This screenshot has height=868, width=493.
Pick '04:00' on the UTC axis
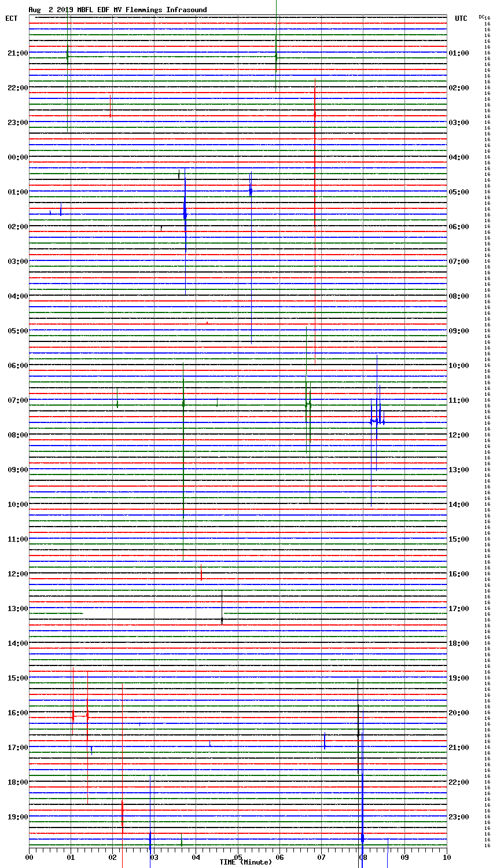(459, 157)
